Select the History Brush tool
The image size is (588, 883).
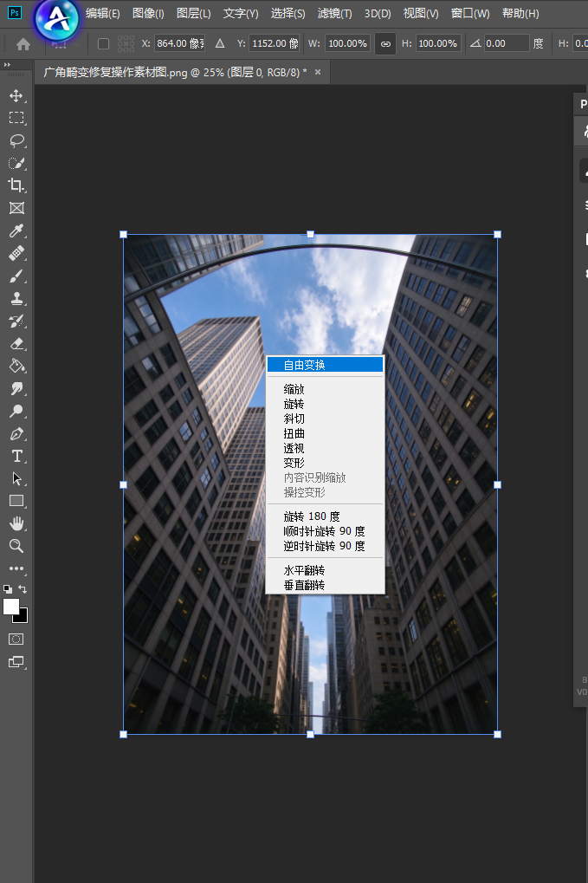click(16, 321)
